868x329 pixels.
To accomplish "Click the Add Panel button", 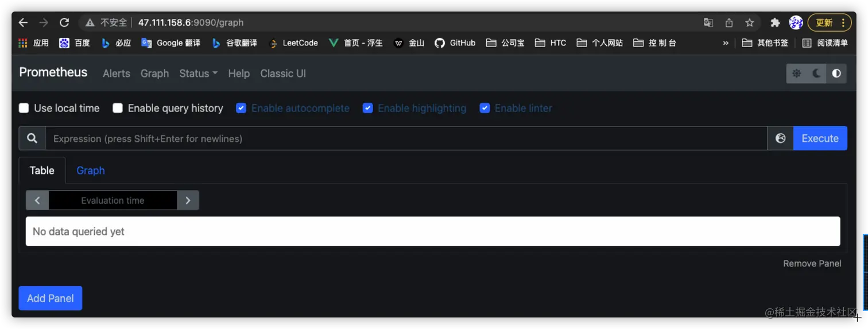I will click(x=51, y=298).
